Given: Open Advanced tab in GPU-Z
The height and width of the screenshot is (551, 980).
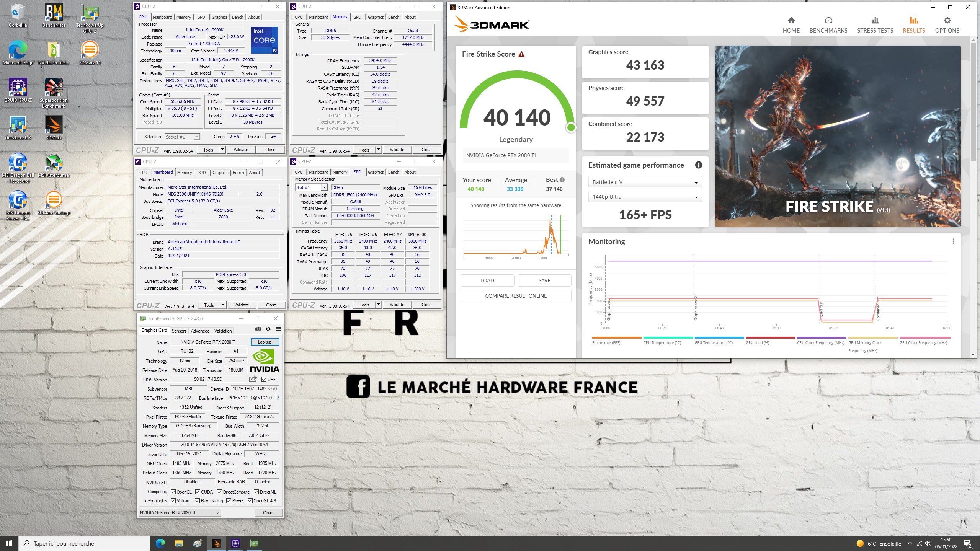Looking at the screenshot, I should click(200, 331).
